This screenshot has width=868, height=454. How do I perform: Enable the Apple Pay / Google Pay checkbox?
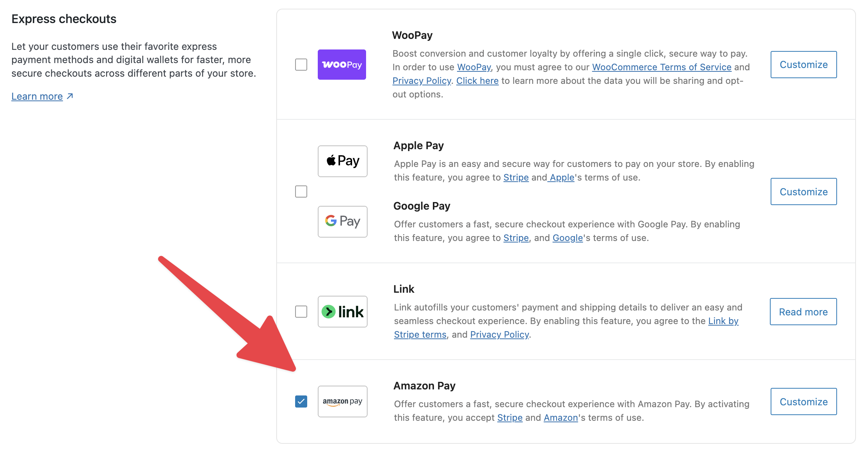[x=301, y=191]
